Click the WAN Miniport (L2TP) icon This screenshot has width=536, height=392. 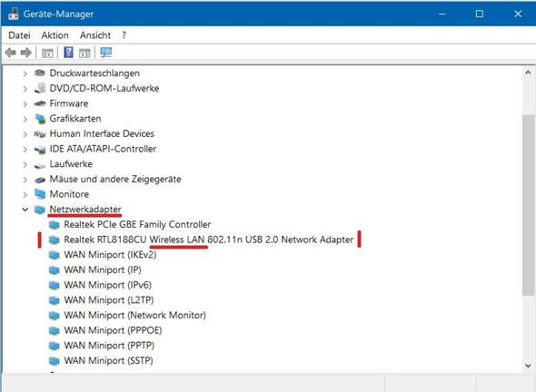[x=54, y=300]
